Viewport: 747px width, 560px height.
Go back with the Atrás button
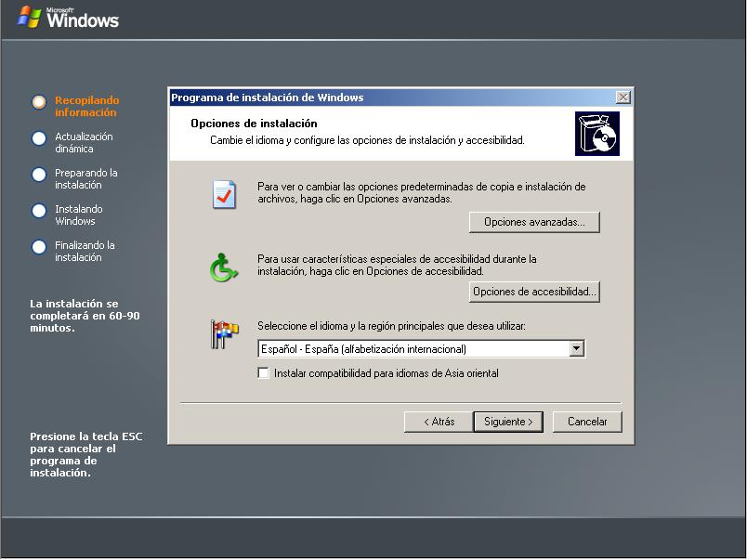[439, 422]
